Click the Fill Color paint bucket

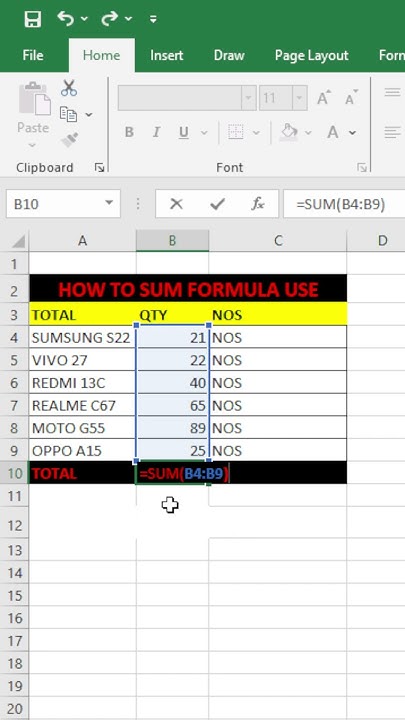(x=289, y=132)
